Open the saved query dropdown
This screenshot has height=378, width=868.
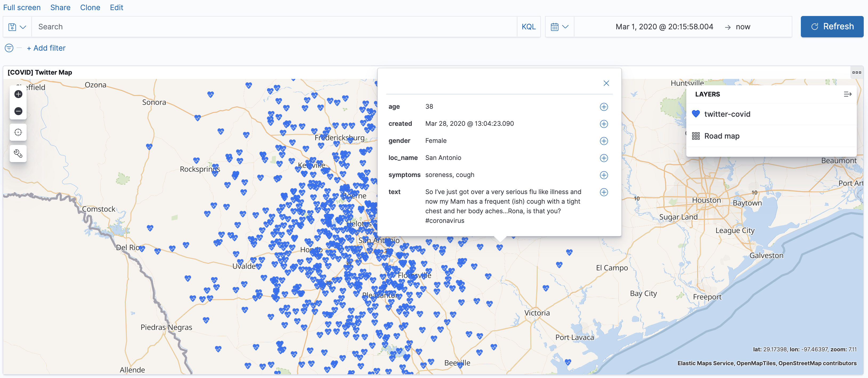click(x=17, y=27)
